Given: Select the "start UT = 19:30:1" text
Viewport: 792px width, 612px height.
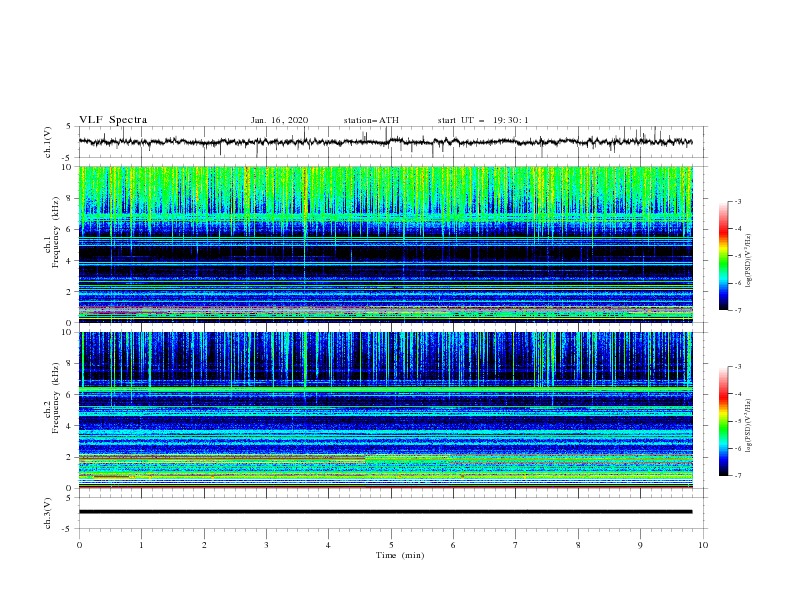Looking at the screenshot, I should (483, 120).
